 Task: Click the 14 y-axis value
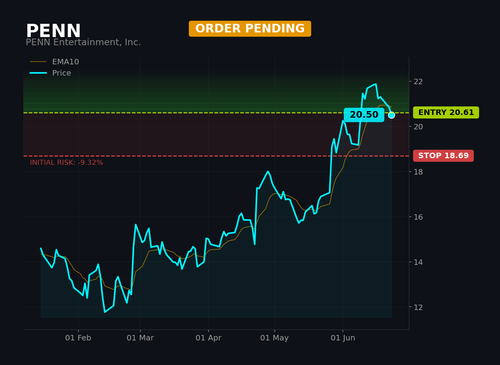pyautogui.click(x=418, y=262)
